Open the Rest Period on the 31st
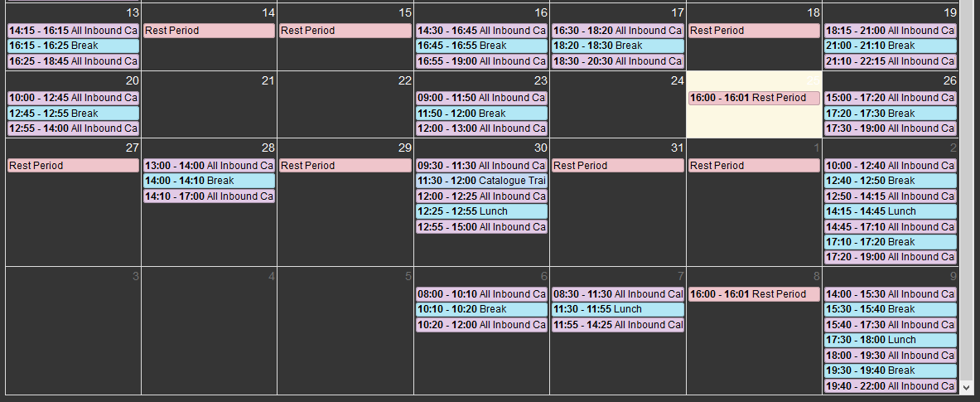Viewport: 980px width, 402px height. coord(618,166)
